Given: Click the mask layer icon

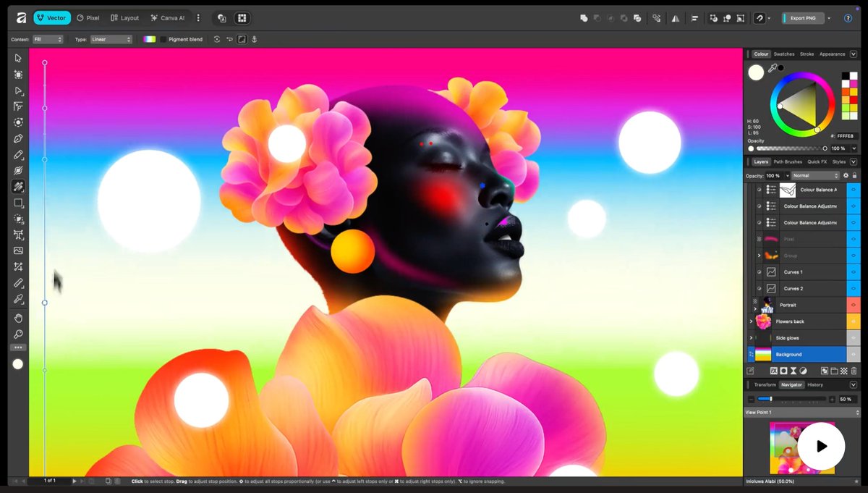Looking at the screenshot, I should click(x=783, y=371).
